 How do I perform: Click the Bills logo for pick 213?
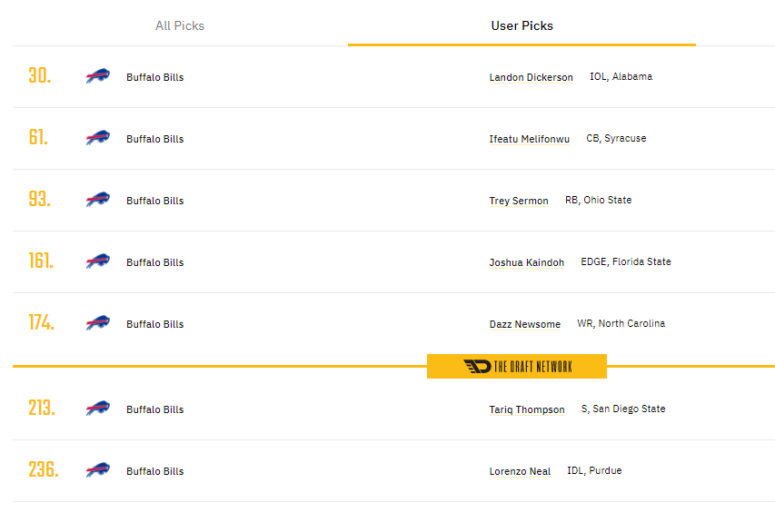point(98,409)
